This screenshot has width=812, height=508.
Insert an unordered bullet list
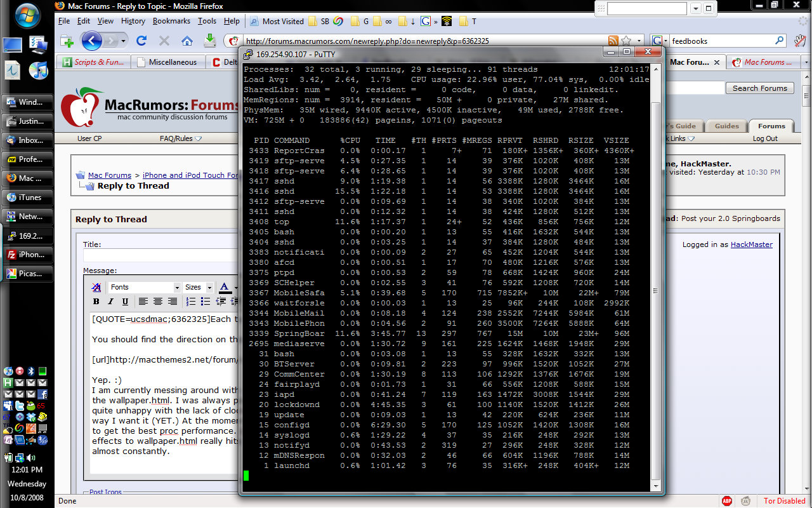(x=206, y=302)
